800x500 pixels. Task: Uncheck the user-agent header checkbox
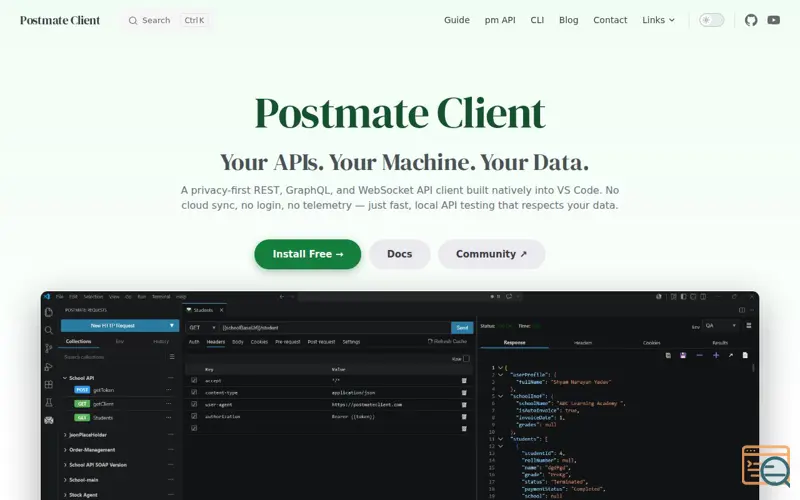[194, 404]
